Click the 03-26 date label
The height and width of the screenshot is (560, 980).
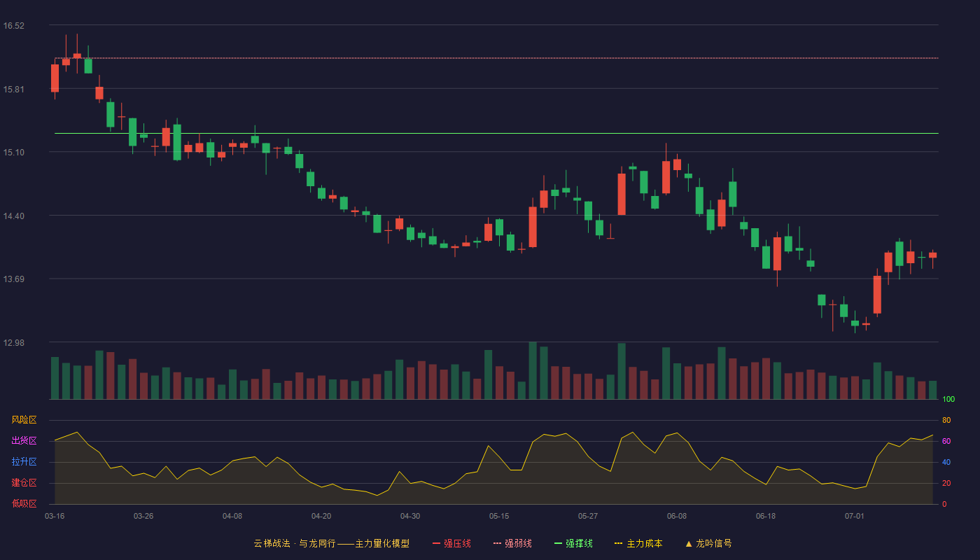pos(143,516)
